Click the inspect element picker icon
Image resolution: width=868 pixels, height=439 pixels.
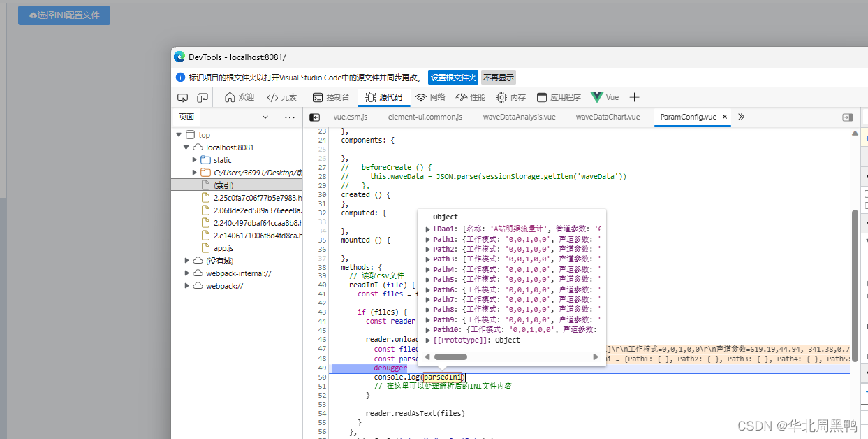tap(184, 97)
